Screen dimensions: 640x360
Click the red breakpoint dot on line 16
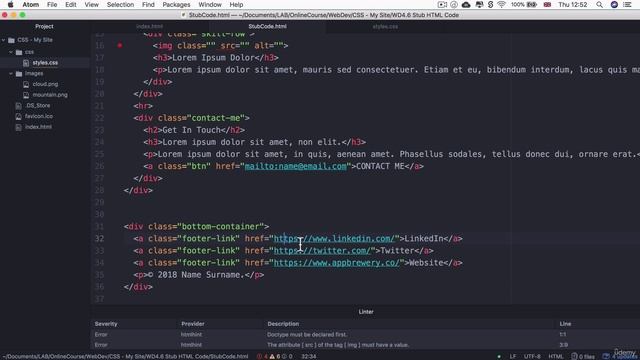(120, 45)
